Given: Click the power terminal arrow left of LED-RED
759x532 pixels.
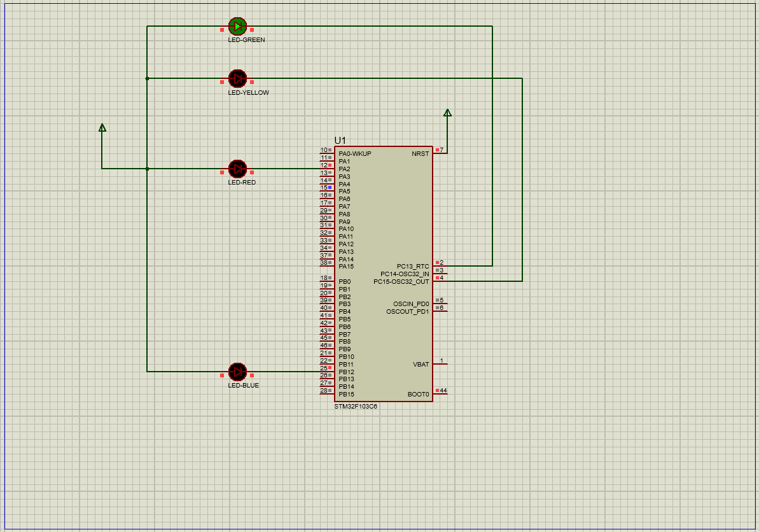Looking at the screenshot, I should tap(102, 128).
